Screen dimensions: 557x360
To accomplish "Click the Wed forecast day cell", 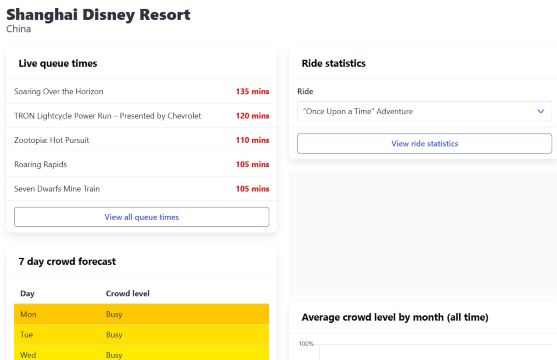I will [x=28, y=355].
